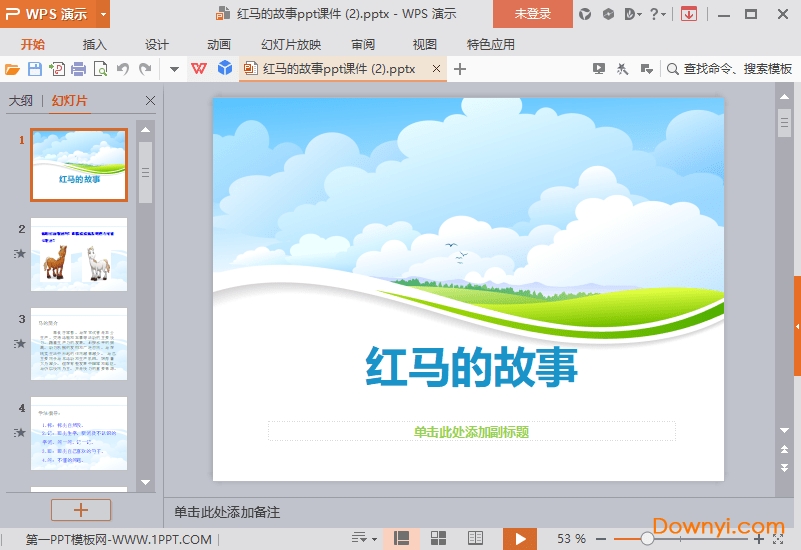Select slide 2 thumbnail with horses
Screen dimensions: 801x550
[x=79, y=254]
